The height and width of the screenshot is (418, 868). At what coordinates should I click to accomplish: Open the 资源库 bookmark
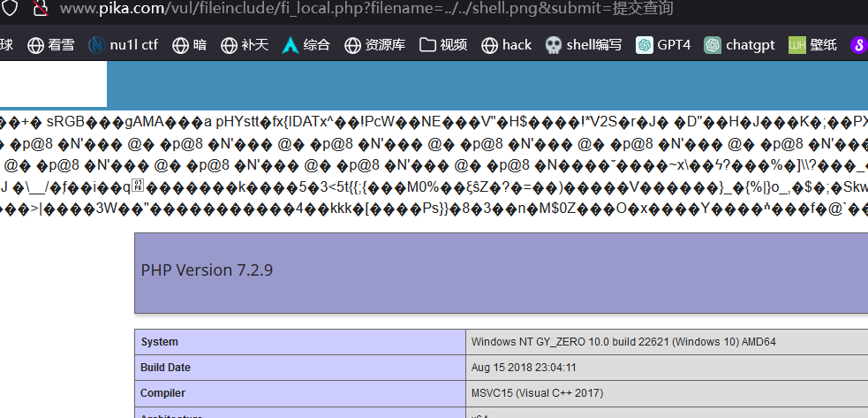374,44
